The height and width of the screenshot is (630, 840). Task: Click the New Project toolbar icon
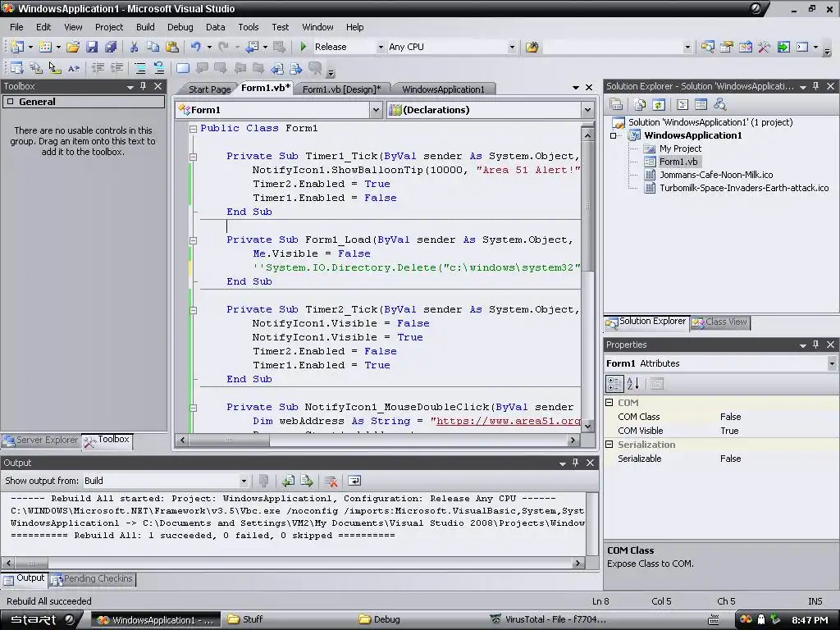pos(16,47)
